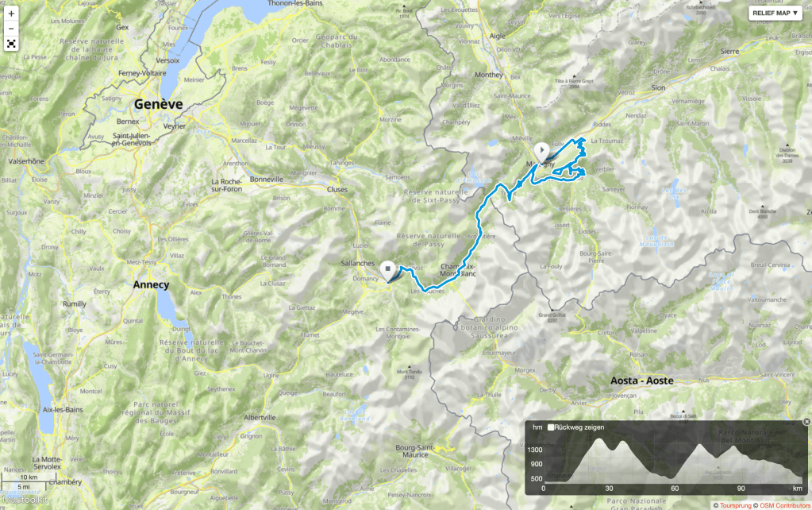The image size is (812, 510).
Task: Click the Aosta - Aoste label
Action: click(x=641, y=381)
